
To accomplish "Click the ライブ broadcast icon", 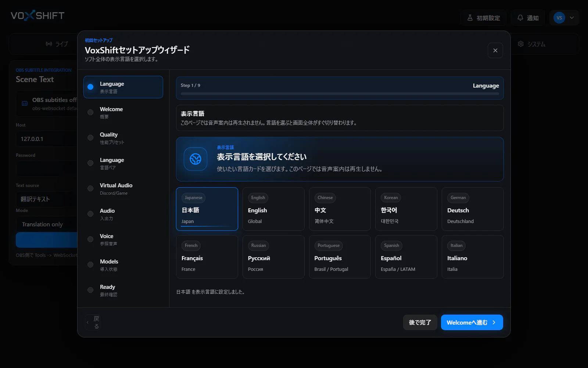I will point(49,44).
